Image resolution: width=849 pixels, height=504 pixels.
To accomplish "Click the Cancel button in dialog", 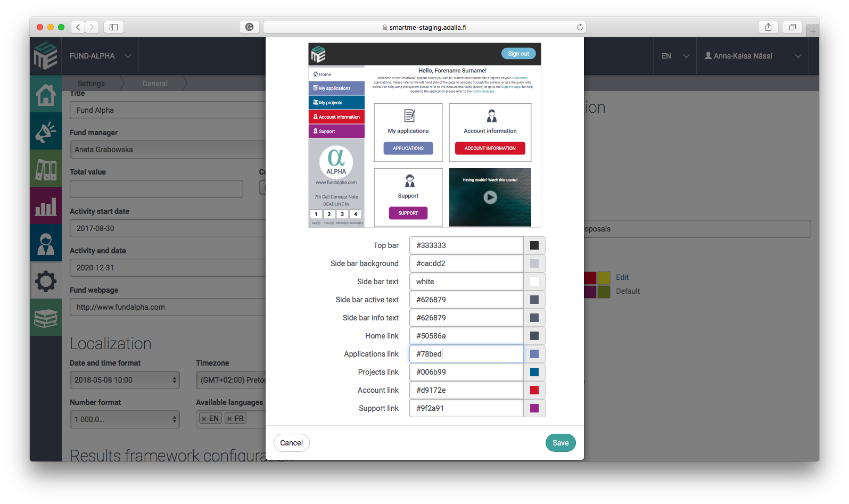I will click(291, 443).
